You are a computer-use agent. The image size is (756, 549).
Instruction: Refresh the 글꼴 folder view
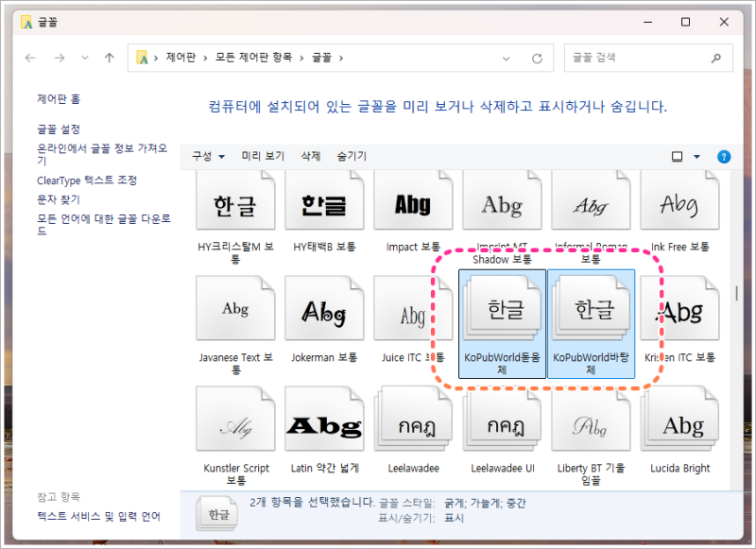537,59
